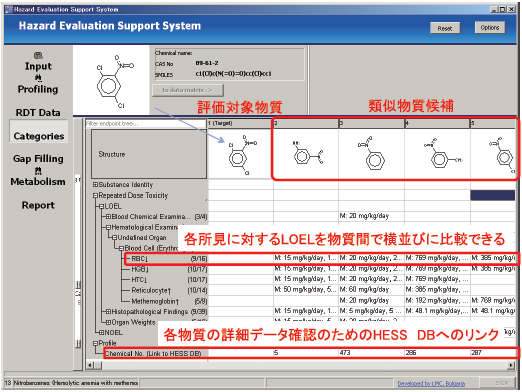This screenshot has height=392, width=522.
Task: Switch to RDT Data section
Action: pyautogui.click(x=38, y=113)
